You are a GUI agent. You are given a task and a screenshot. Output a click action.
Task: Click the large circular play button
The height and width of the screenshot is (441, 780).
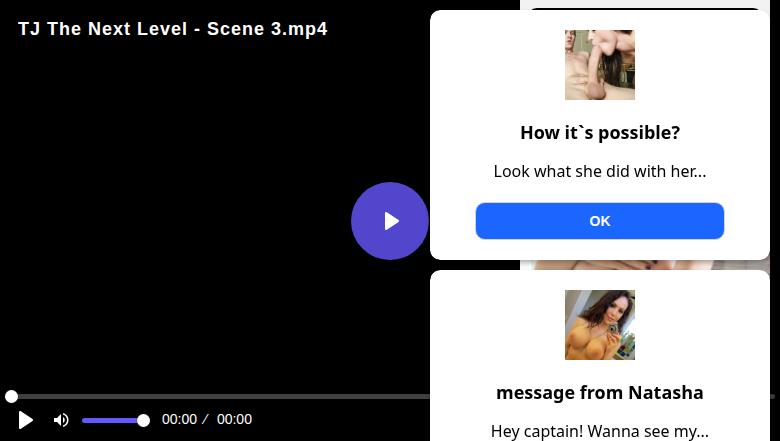[x=390, y=221]
